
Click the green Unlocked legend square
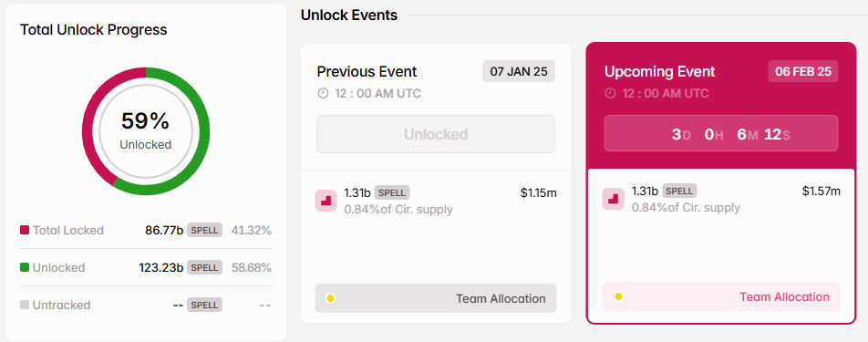(25, 267)
